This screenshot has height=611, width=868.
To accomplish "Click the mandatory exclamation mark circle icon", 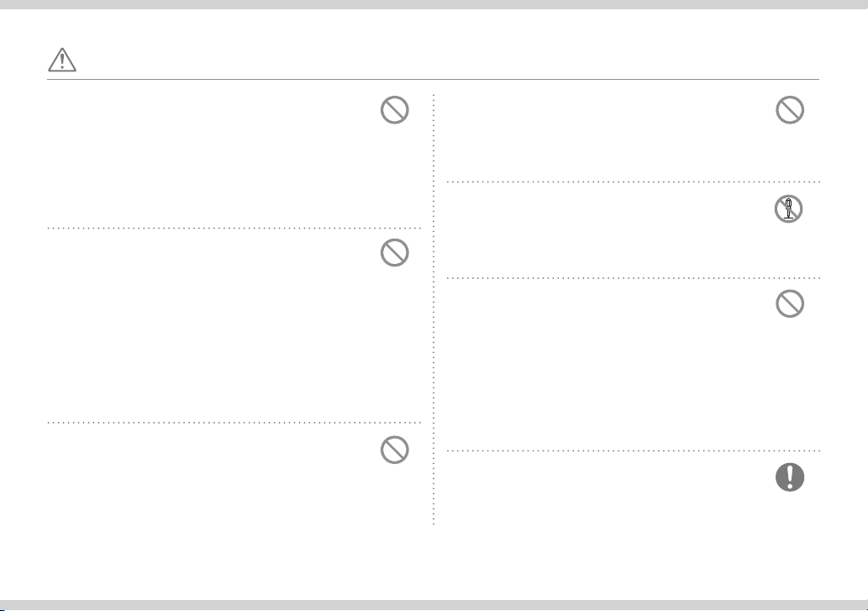I will 790,477.
